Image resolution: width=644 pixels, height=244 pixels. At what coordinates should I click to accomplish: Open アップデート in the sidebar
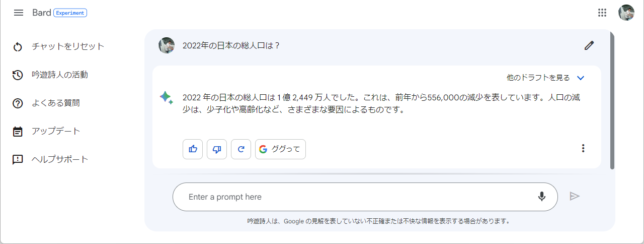pos(55,131)
